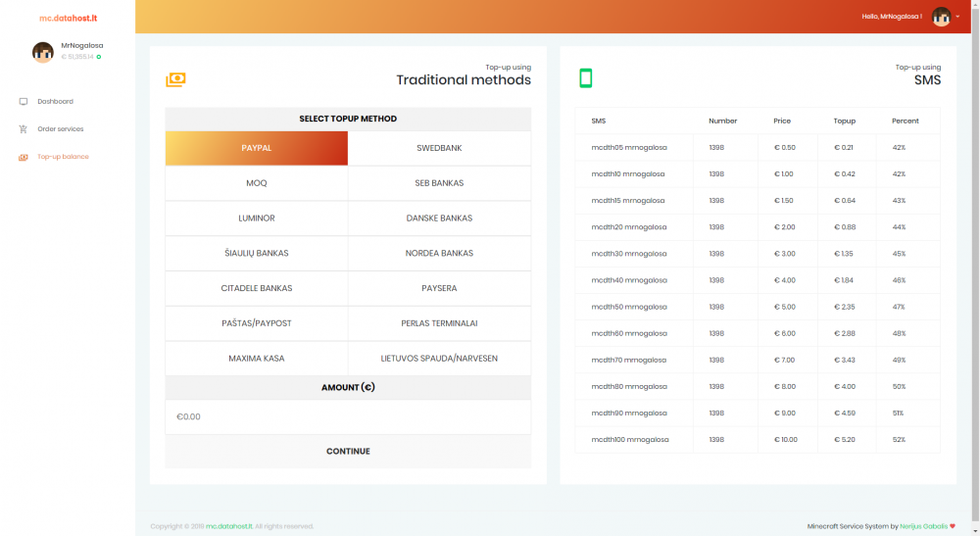The image size is (980, 536).
Task: Open the Dashboard menu item
Action: [55, 101]
